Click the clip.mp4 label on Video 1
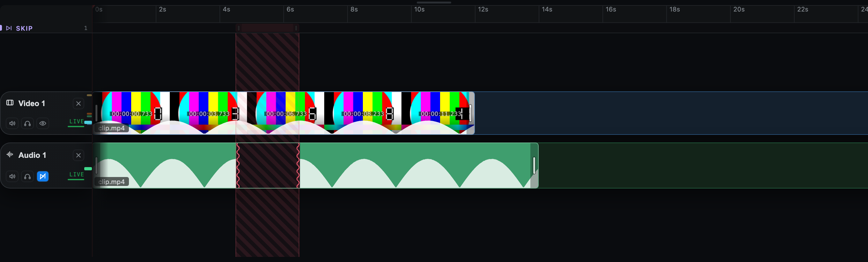This screenshot has height=262, width=868. click(112, 128)
